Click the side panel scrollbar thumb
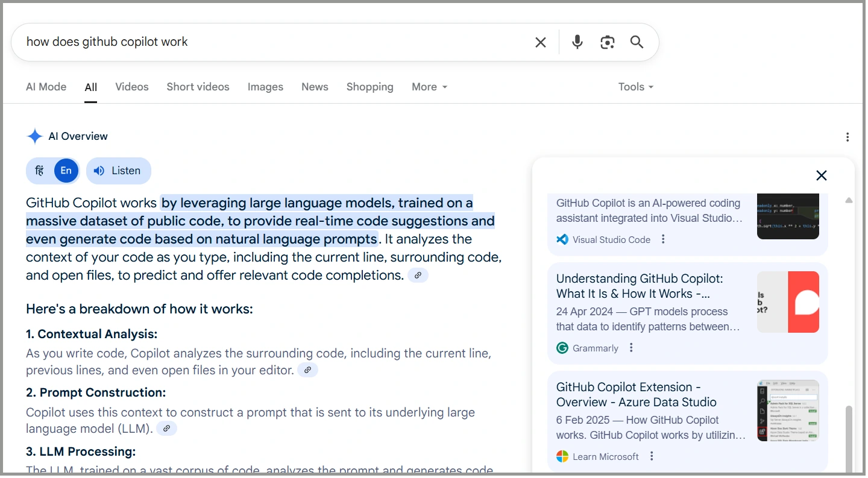 click(849, 438)
